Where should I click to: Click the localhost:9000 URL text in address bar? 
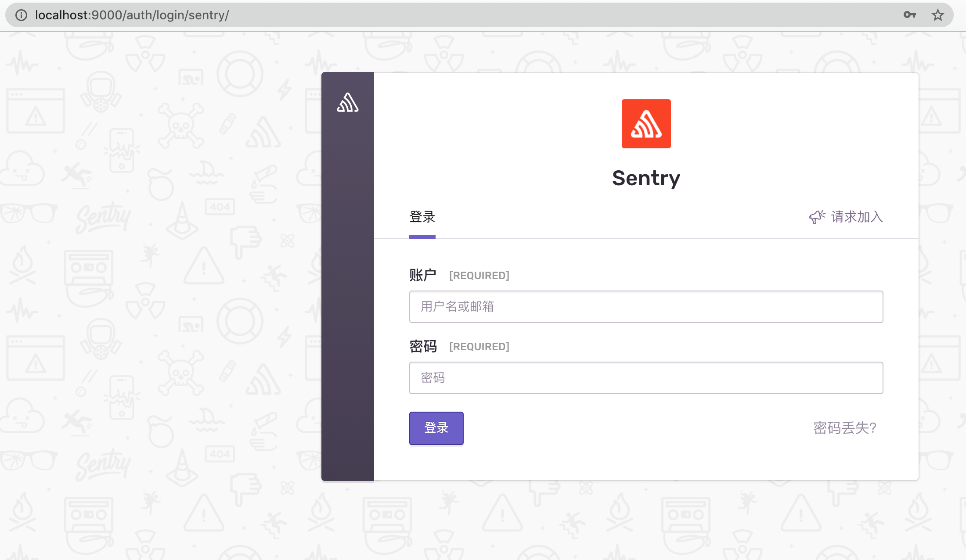pyautogui.click(x=132, y=15)
